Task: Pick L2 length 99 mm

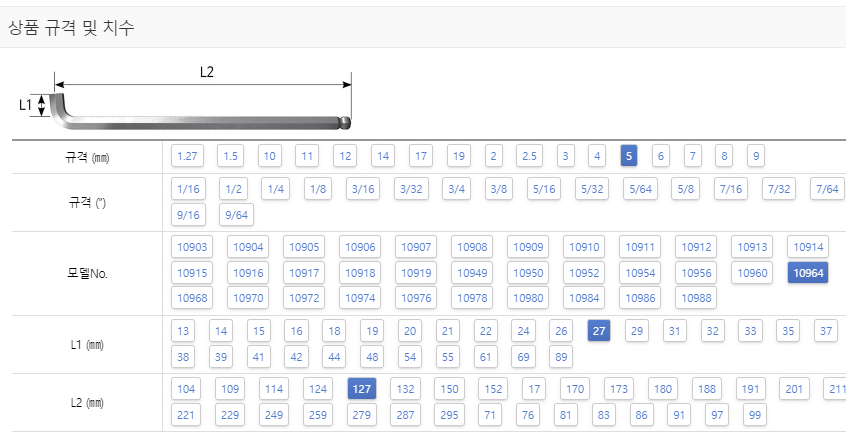Action: click(754, 415)
